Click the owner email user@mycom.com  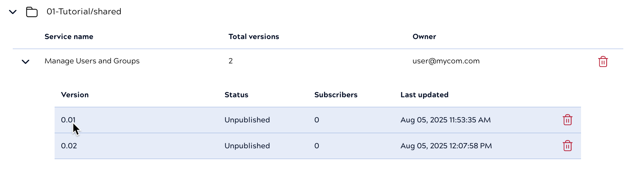point(446,61)
